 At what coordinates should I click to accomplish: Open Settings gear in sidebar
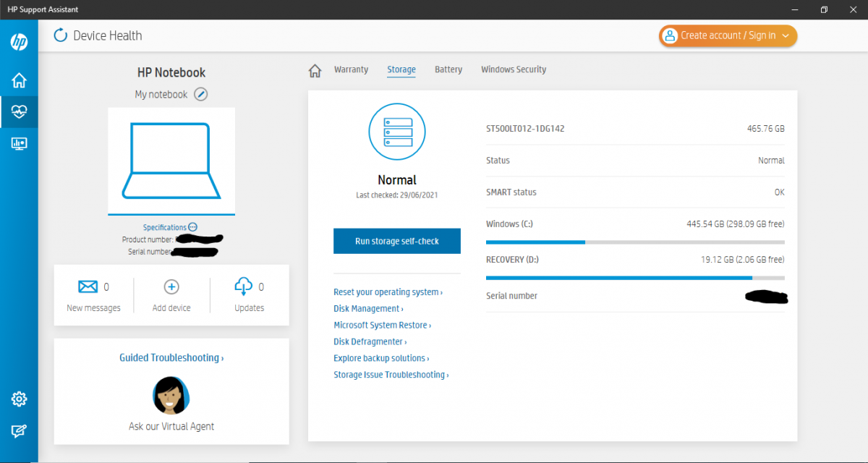click(19, 399)
